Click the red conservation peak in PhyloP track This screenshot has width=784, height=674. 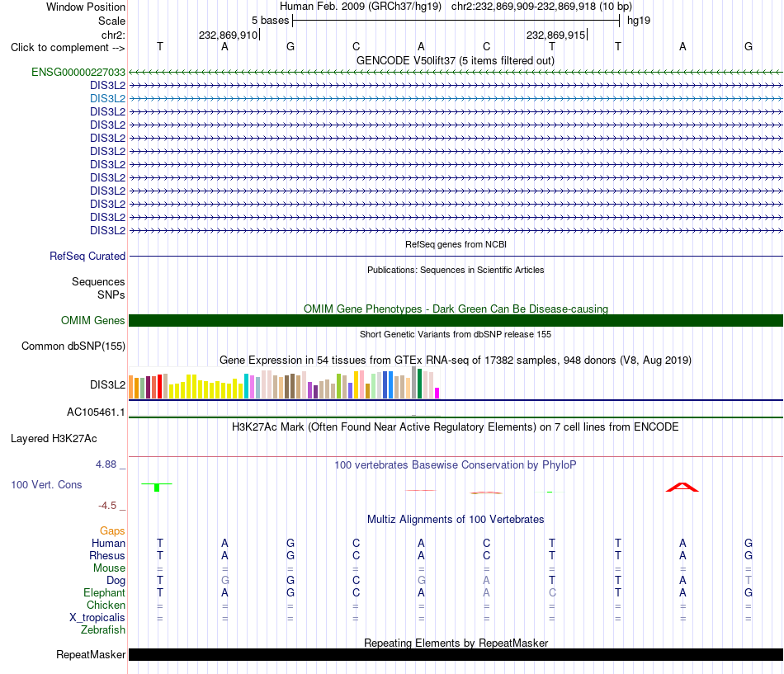(x=682, y=487)
